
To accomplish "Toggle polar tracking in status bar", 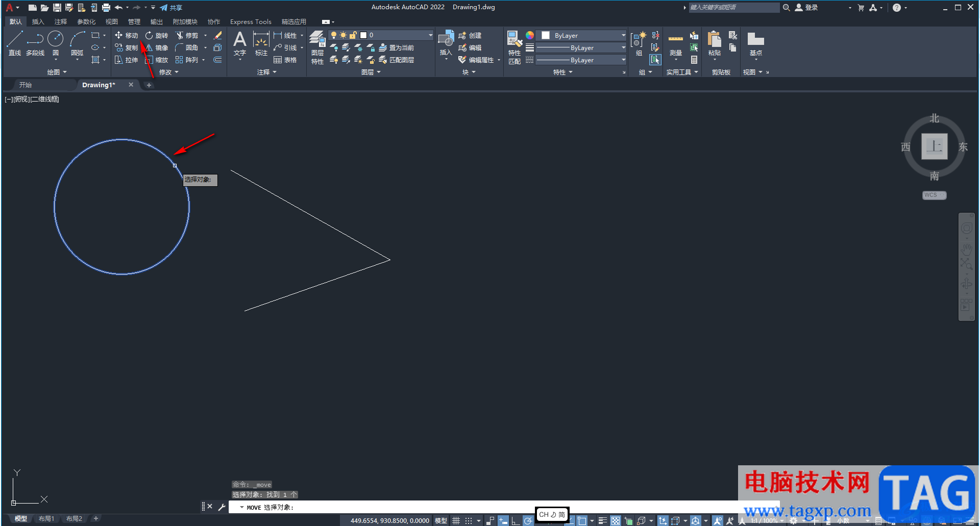I will click(x=528, y=521).
